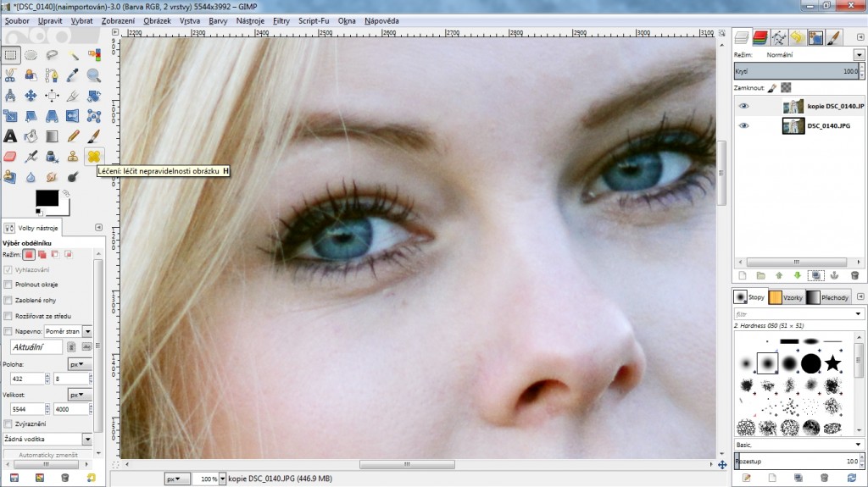Select the Blur/Sharpen droplet tool
This screenshot has height=487, width=868.
coord(31,177)
